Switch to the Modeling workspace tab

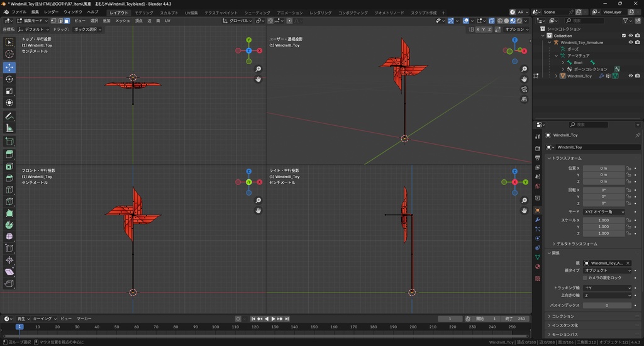[x=144, y=13]
